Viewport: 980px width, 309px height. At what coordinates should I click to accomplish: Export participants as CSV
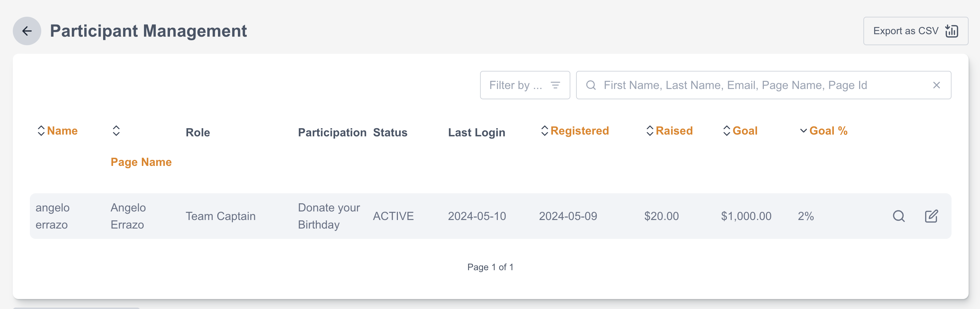click(x=915, y=31)
